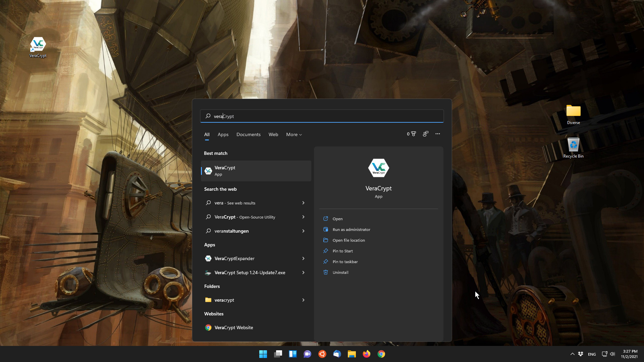Open the three-dot search options menu
This screenshot has height=362, width=644.
click(438, 134)
